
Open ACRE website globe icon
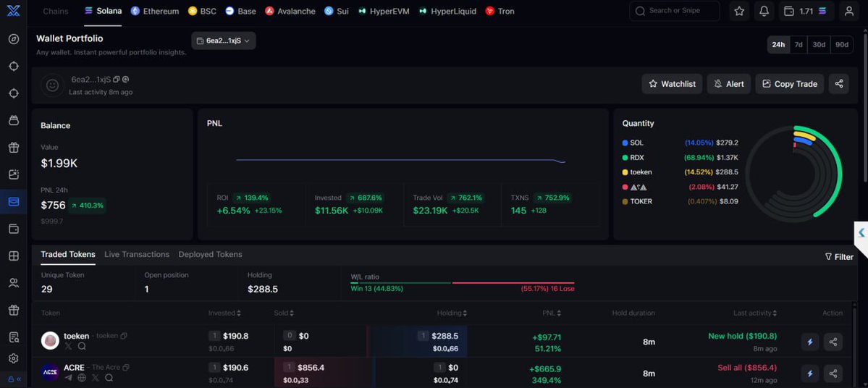coord(82,377)
